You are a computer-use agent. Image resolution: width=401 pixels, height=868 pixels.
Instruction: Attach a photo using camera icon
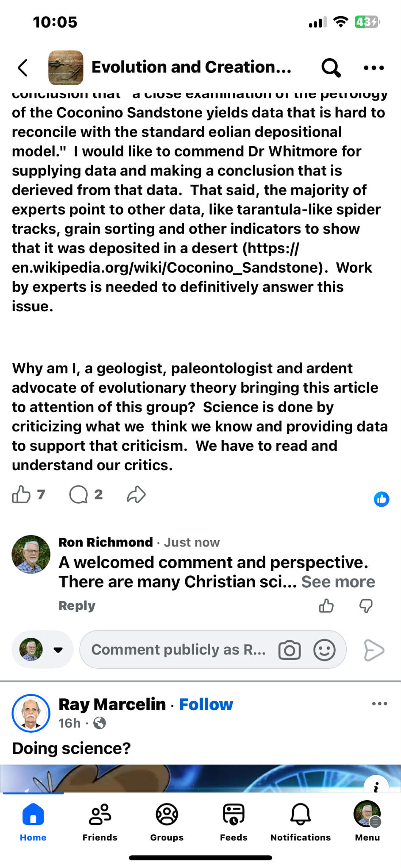[x=290, y=650]
